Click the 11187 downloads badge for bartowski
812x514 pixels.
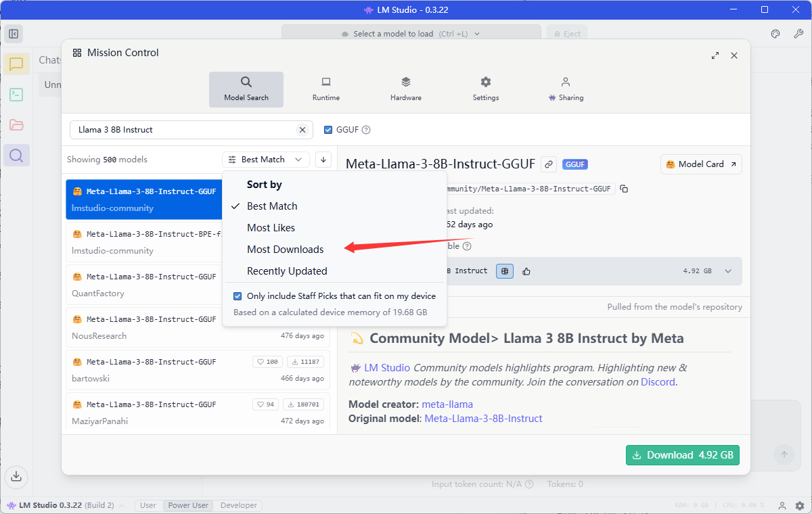(x=305, y=362)
